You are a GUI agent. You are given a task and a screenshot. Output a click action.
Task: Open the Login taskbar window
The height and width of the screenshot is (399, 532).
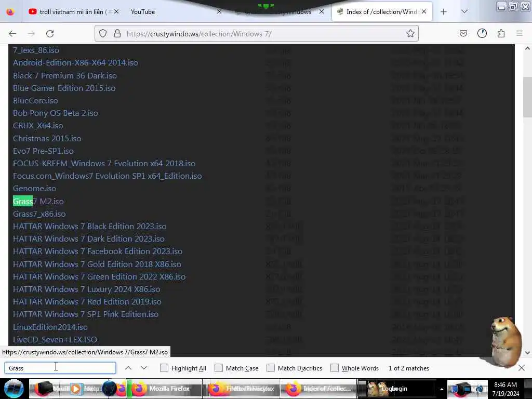(x=395, y=389)
